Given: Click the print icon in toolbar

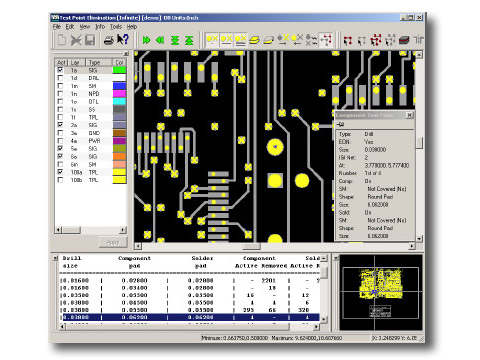Looking at the screenshot, I should pyautogui.click(x=108, y=40).
